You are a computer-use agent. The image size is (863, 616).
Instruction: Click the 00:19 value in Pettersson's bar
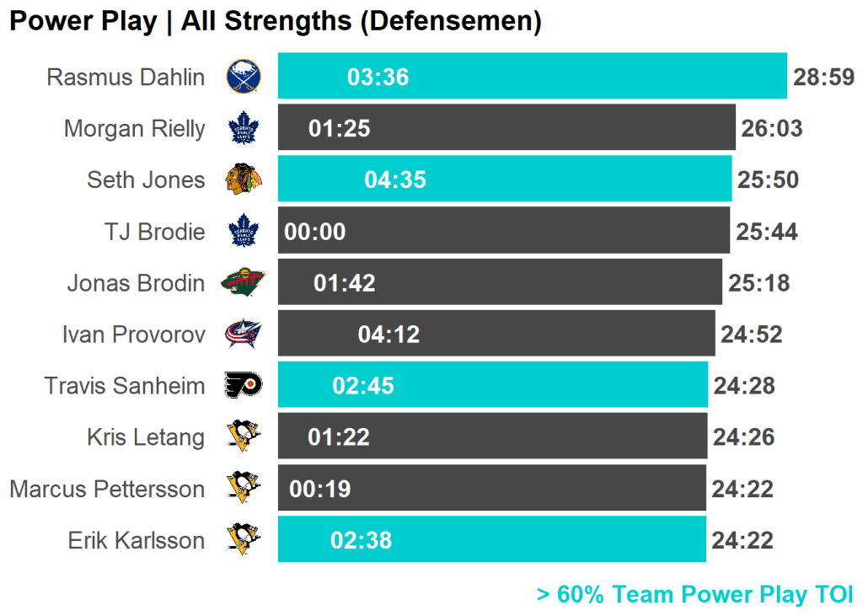point(320,489)
